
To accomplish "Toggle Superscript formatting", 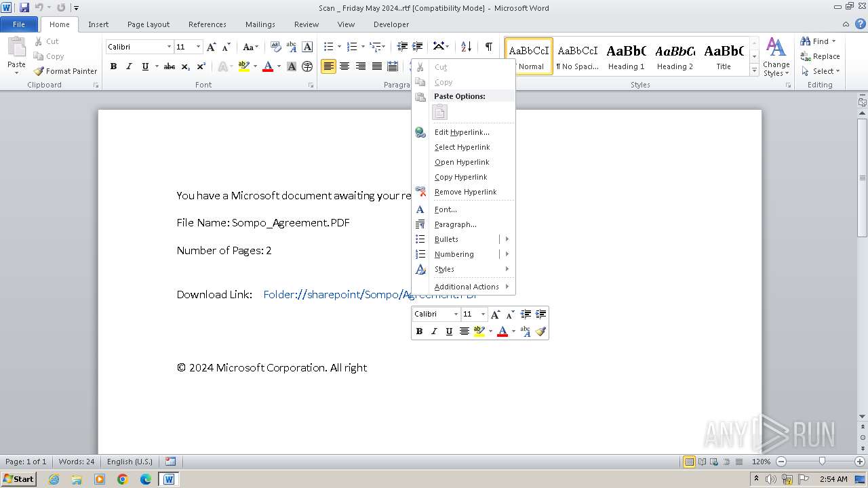I will tap(201, 66).
